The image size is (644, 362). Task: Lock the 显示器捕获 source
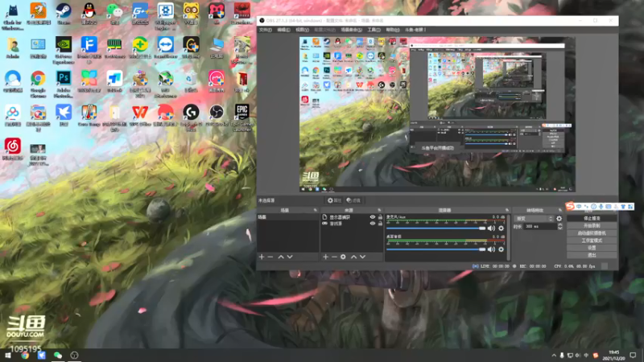pos(380,217)
